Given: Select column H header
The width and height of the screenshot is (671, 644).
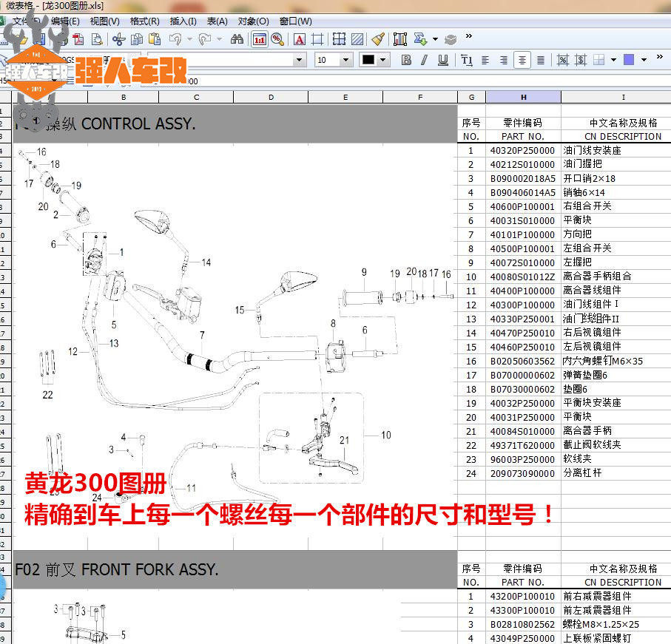Looking at the screenshot, I should tap(523, 97).
